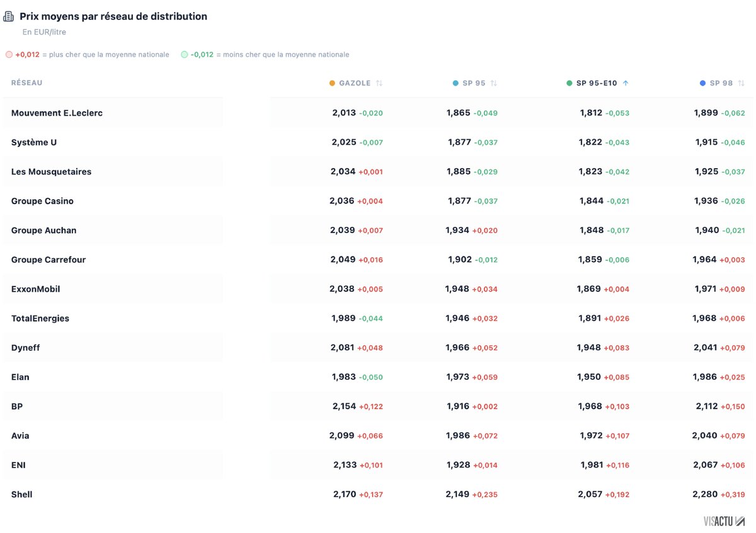Select the Groupe Casino row name

point(42,201)
